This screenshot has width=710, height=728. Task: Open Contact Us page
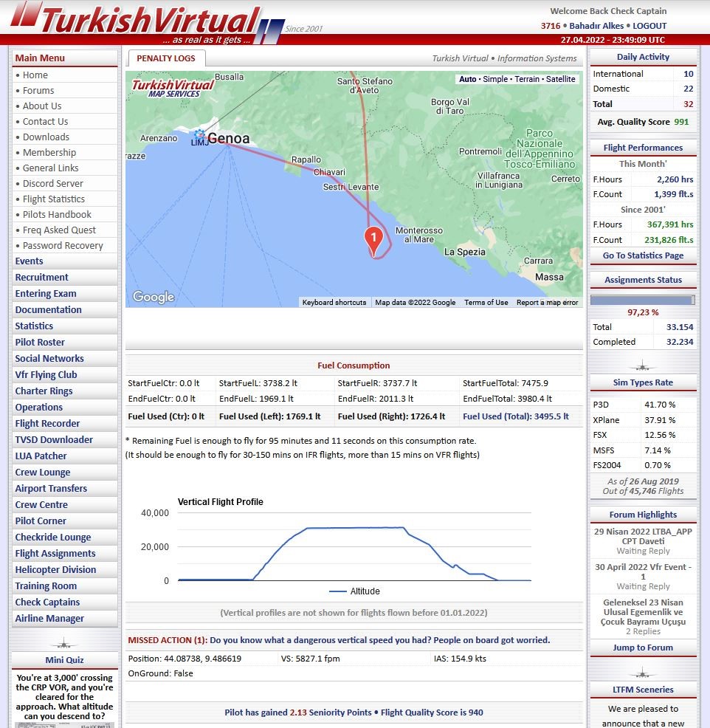click(46, 122)
